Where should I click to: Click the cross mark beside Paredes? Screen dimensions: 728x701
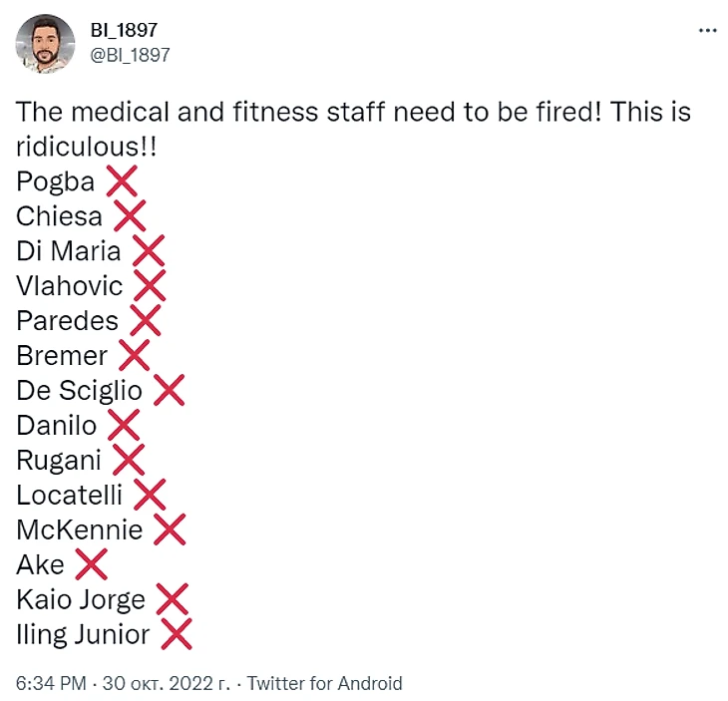pos(145,321)
